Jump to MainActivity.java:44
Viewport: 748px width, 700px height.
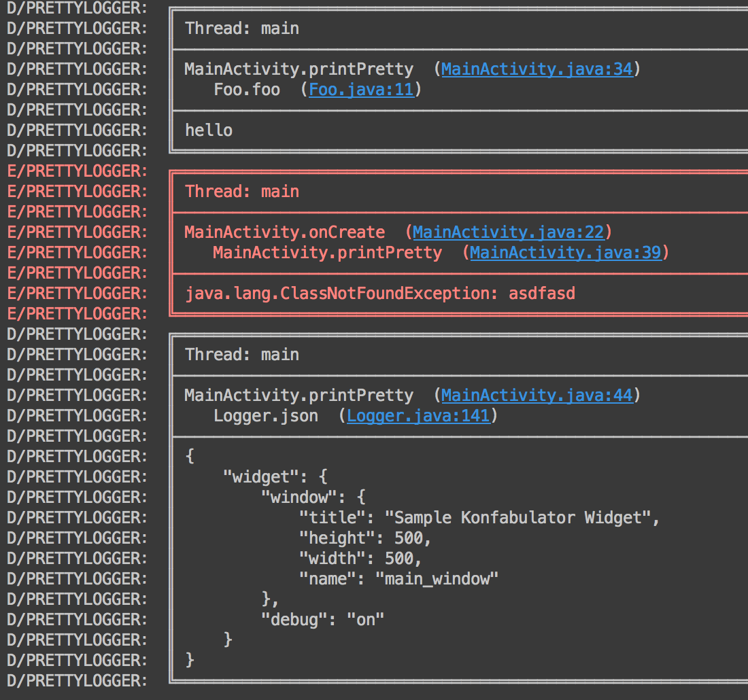[x=537, y=396]
